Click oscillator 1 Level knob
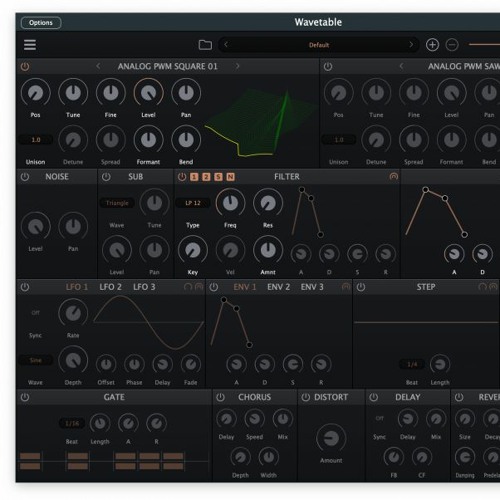Screen dimensions: 500x500 [148, 93]
